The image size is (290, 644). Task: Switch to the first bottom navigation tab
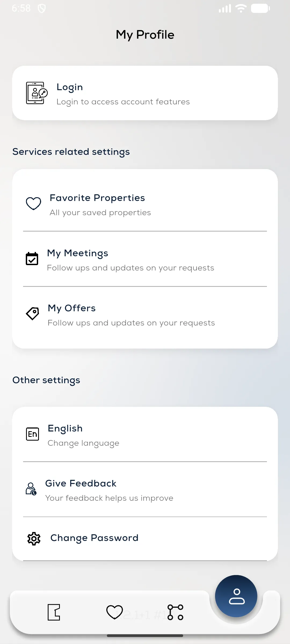pyautogui.click(x=54, y=612)
